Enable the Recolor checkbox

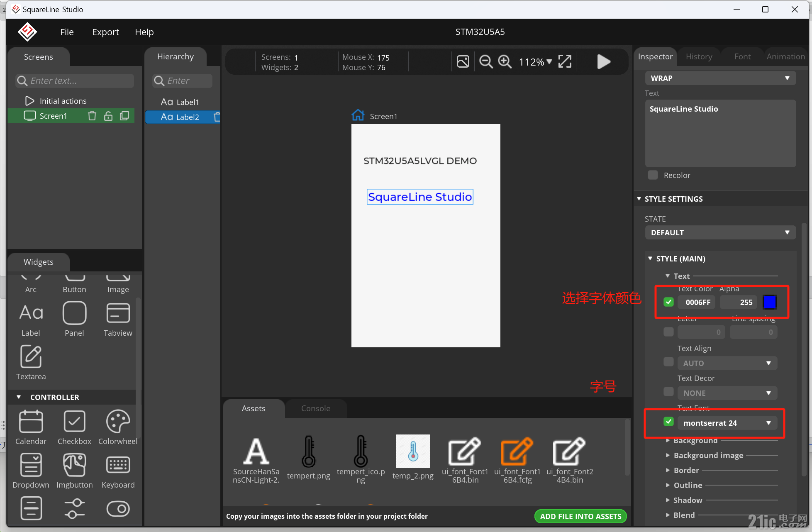click(x=653, y=175)
